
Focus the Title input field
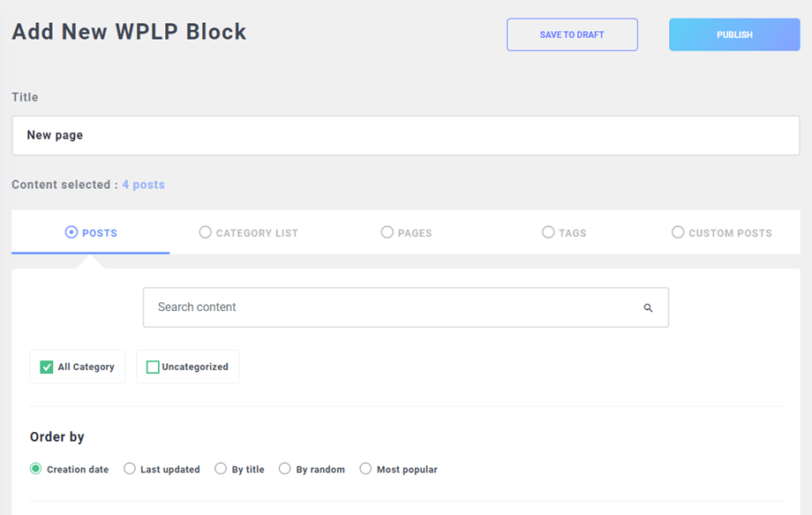[406, 136]
